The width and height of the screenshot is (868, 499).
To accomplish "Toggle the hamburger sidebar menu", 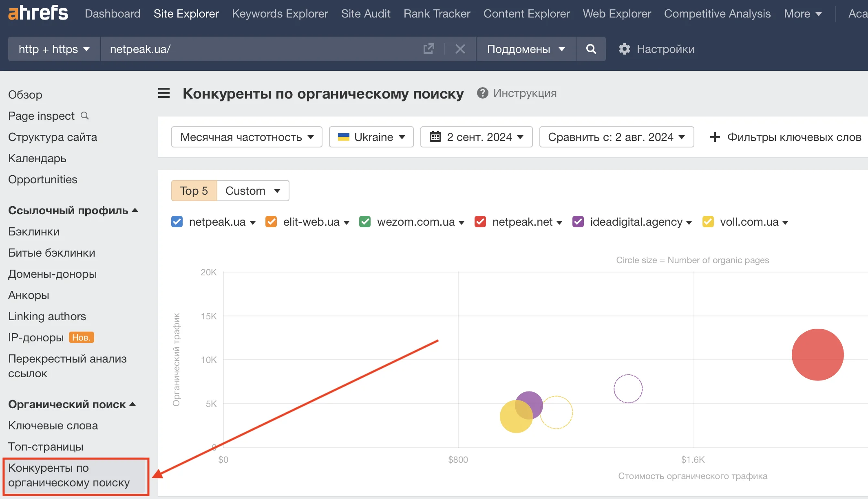I will pyautogui.click(x=164, y=93).
